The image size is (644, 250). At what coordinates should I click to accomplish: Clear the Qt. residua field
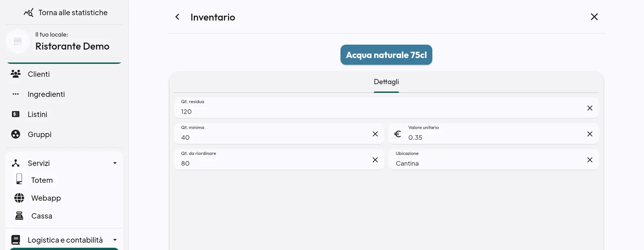590,108
